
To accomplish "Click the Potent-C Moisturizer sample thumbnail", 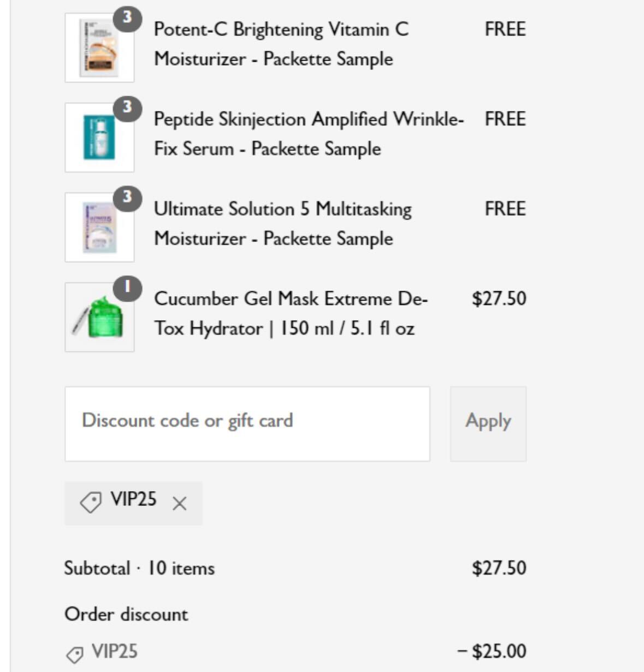I will pyautogui.click(x=99, y=49).
